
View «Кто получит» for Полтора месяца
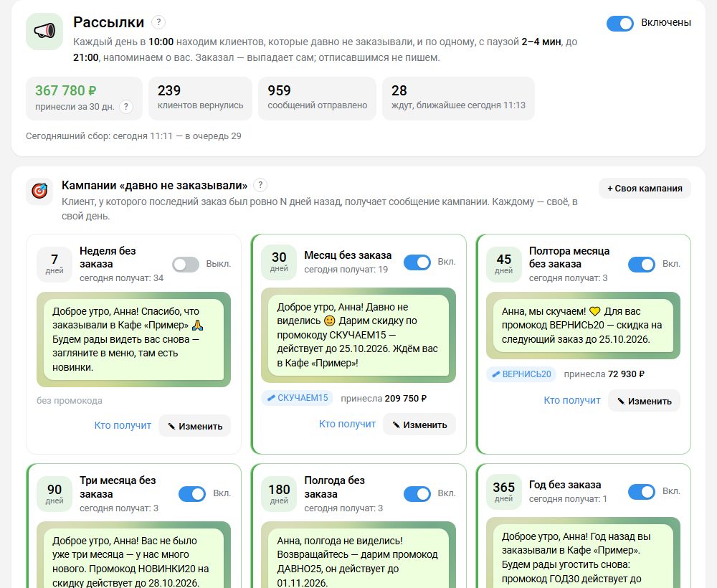[571, 400]
